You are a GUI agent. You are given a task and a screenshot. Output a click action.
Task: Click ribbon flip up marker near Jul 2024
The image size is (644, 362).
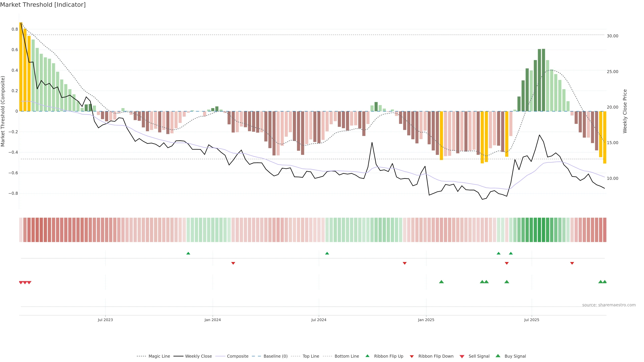click(x=327, y=253)
